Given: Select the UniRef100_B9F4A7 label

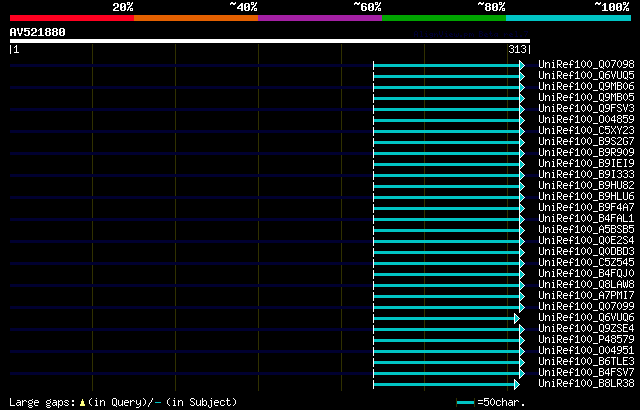Looking at the screenshot, I should coord(586,208).
